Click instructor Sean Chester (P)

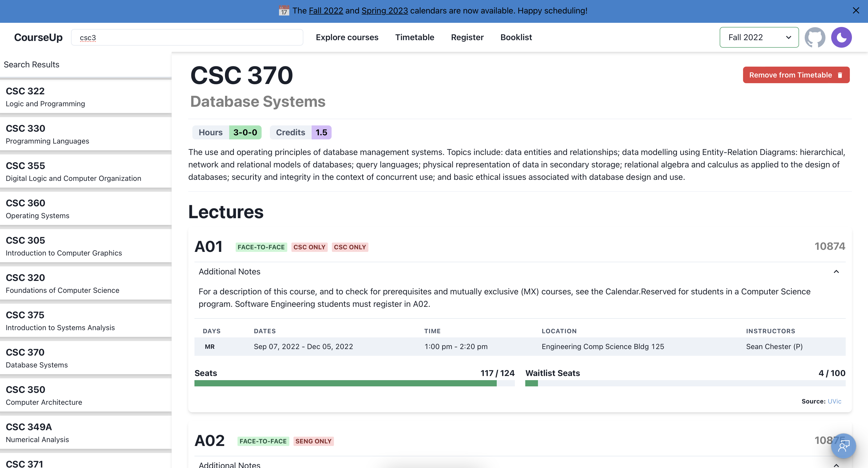[x=774, y=347]
